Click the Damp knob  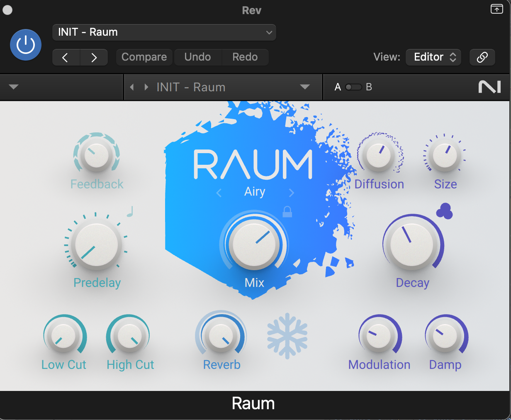[445, 336]
